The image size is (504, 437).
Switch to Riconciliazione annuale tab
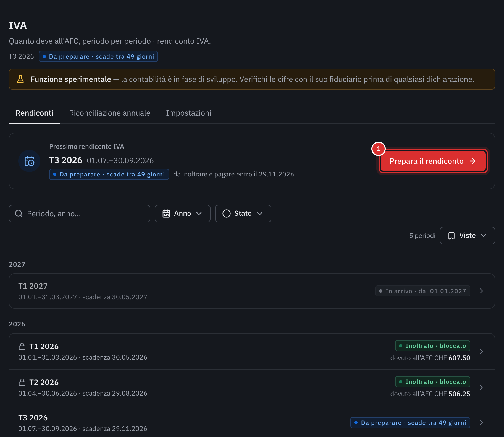(110, 113)
